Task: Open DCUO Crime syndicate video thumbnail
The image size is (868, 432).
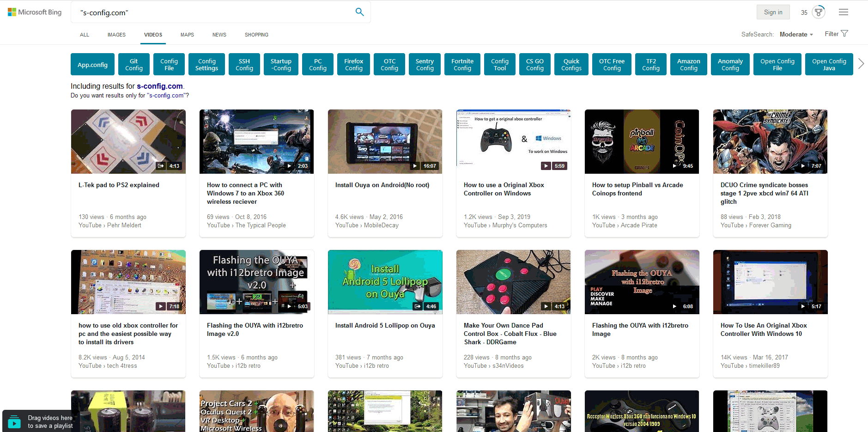Action: coord(771,141)
